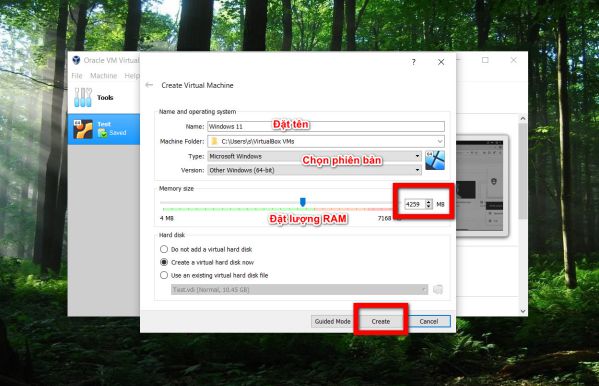Click the memory value field showing 4259
The height and width of the screenshot is (386, 599).
(415, 204)
